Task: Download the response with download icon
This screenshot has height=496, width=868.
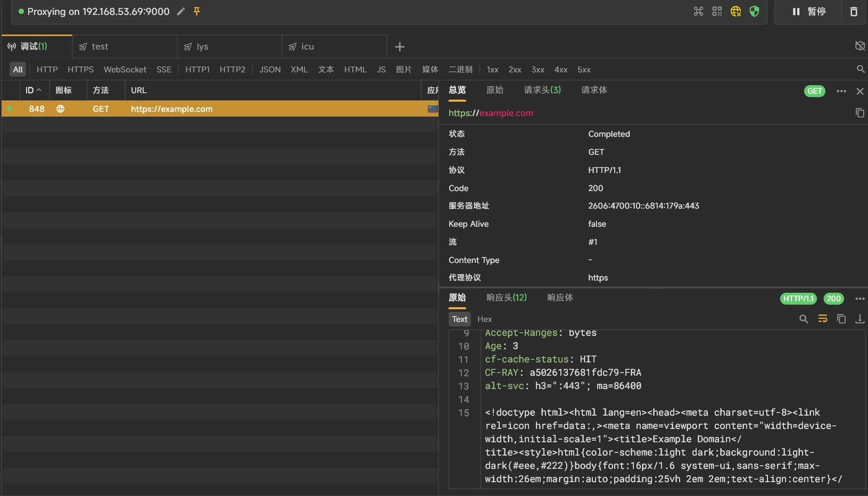Action: 859,319
